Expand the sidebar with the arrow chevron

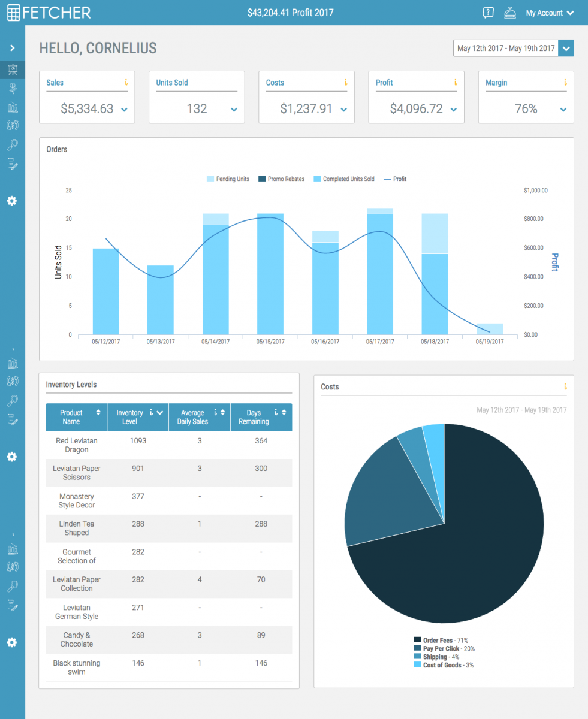click(12, 48)
